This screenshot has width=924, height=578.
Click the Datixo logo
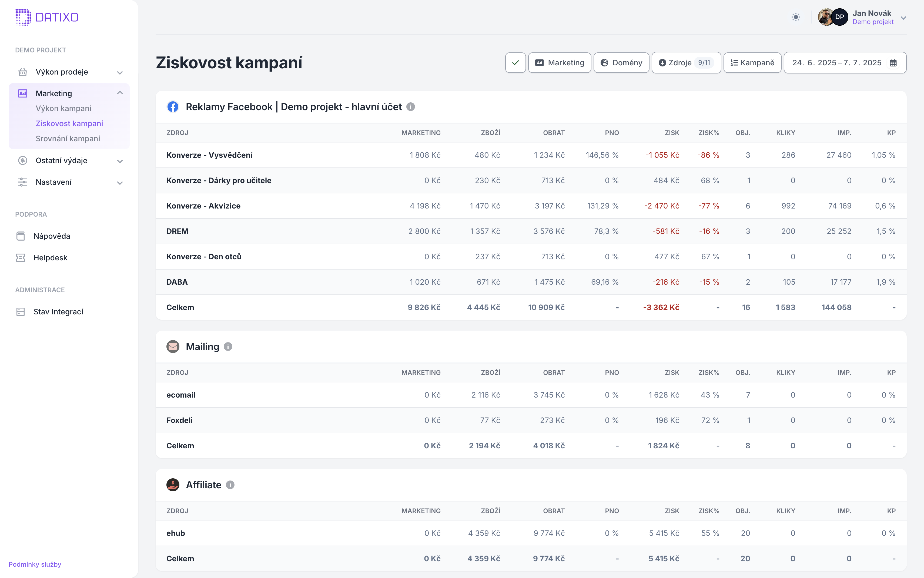(47, 17)
